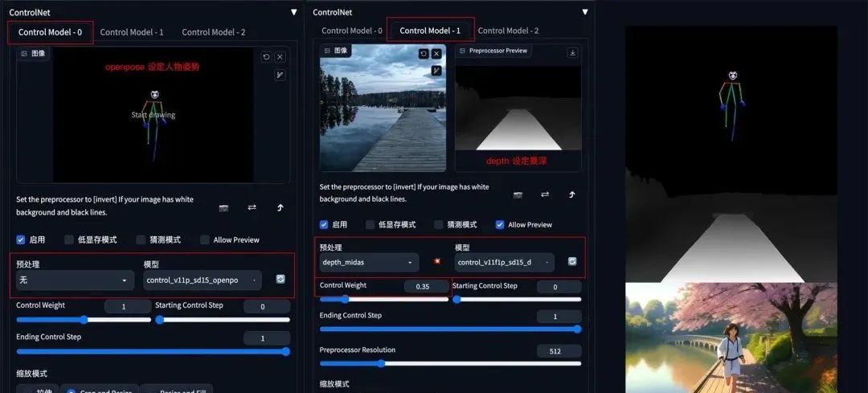Click Preprocessor Resolution field showing 512
Viewport: 868px width, 393px height.
point(559,351)
